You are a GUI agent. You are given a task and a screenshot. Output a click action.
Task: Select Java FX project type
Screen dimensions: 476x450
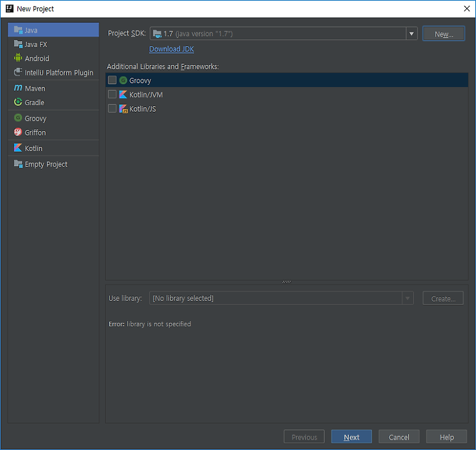[54, 44]
